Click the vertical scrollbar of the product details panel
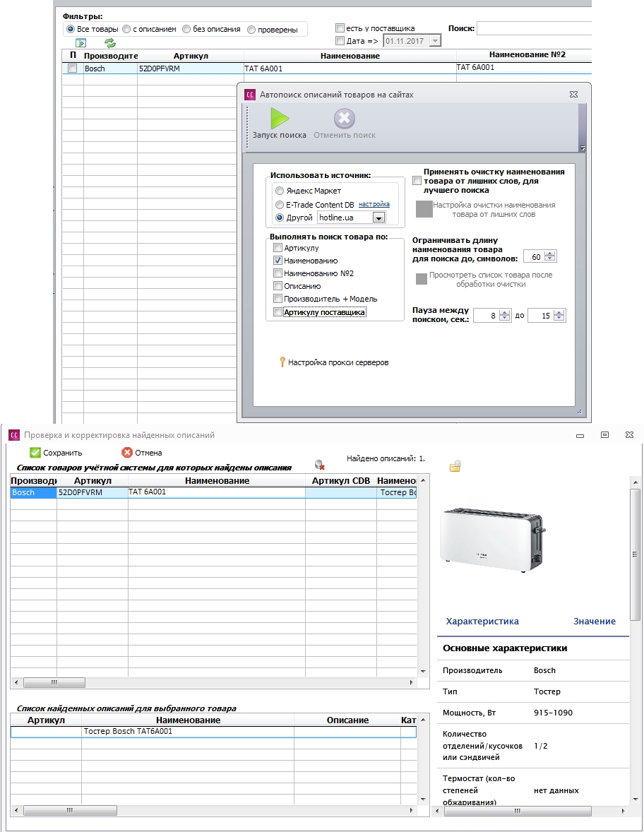 pos(635,554)
